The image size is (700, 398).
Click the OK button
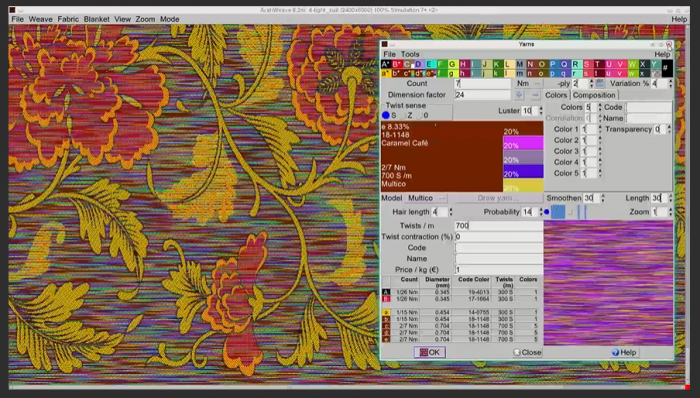[429, 352]
